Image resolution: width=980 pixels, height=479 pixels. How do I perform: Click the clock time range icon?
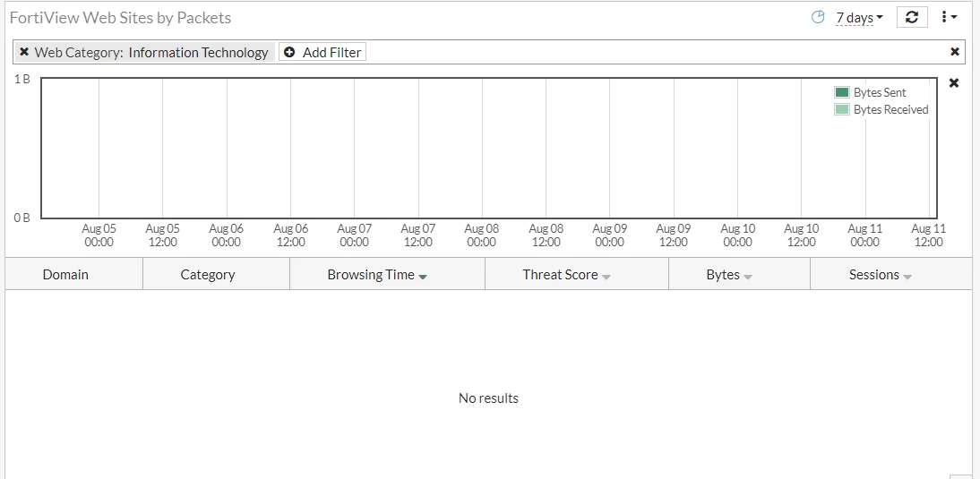point(818,18)
